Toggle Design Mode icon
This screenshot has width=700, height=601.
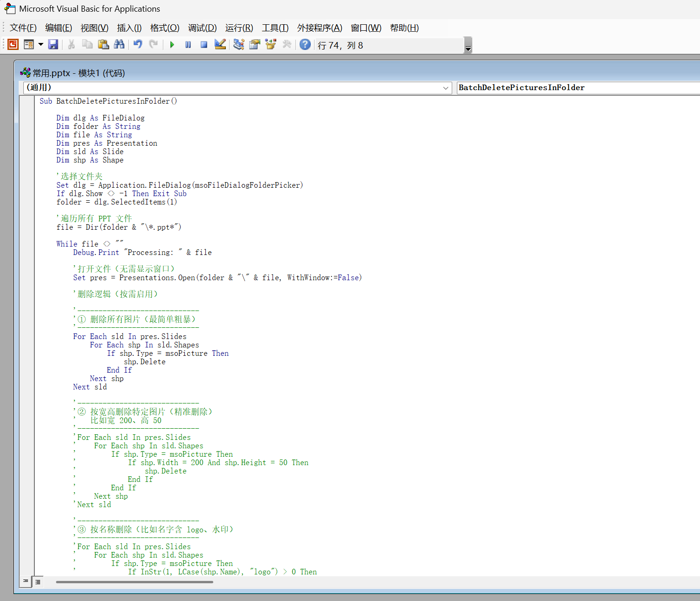(x=220, y=44)
